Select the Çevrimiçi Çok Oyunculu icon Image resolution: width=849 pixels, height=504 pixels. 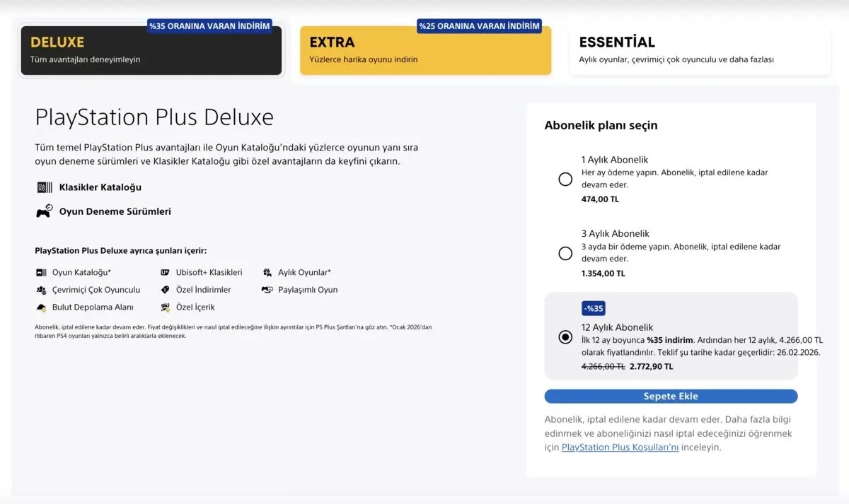(x=40, y=289)
